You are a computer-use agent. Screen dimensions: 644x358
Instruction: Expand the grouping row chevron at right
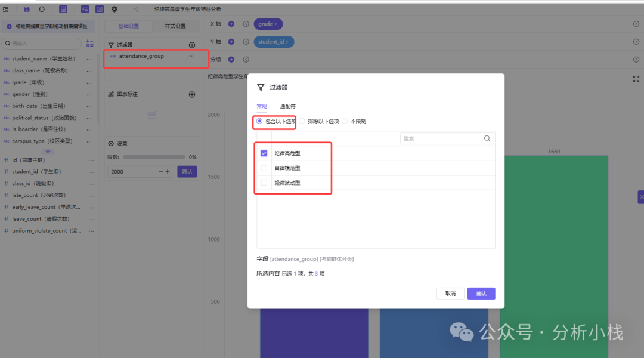[636, 60]
